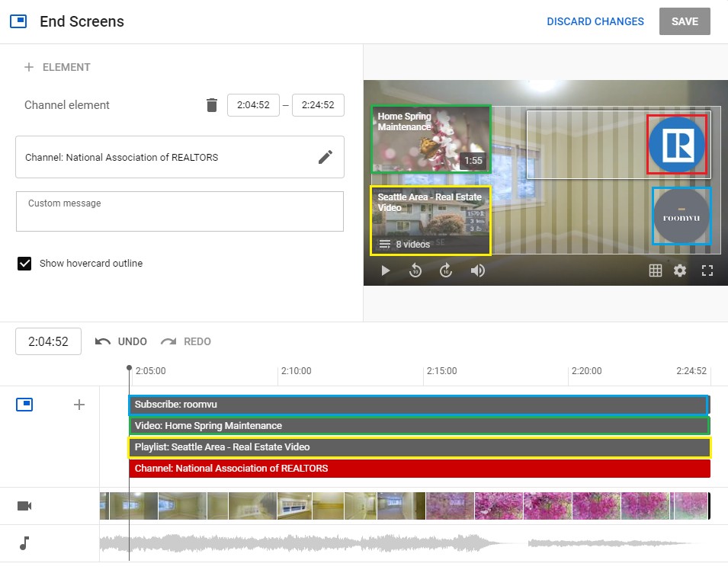Skip the preview forward 10 seconds

pos(447,270)
